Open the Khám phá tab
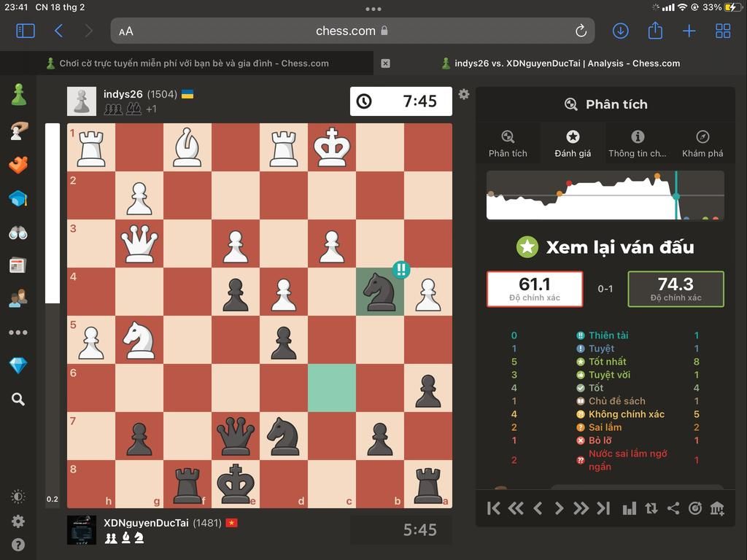 [703, 144]
